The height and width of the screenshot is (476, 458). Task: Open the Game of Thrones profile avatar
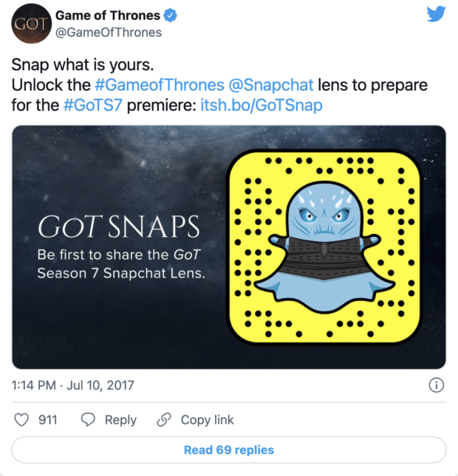tap(31, 24)
